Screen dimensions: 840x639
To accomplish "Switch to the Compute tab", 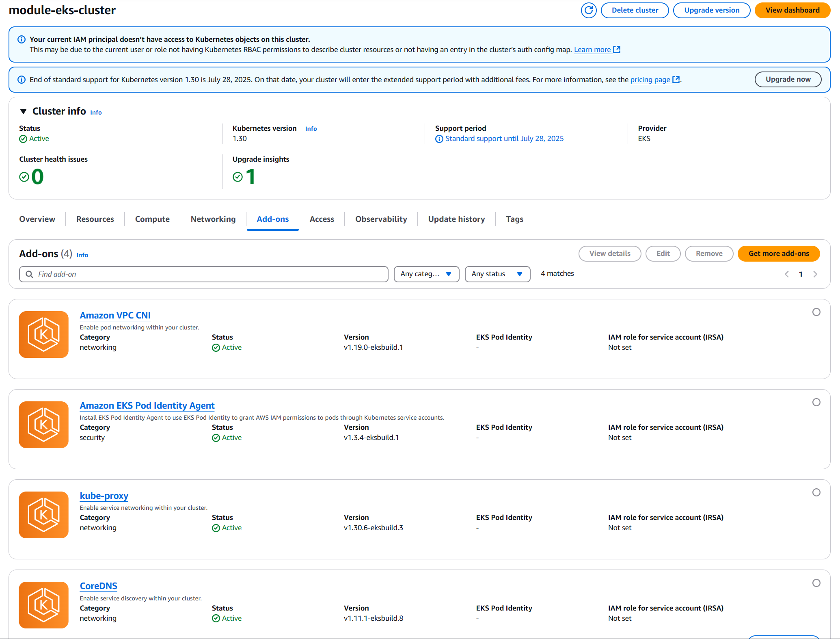I will (x=152, y=219).
